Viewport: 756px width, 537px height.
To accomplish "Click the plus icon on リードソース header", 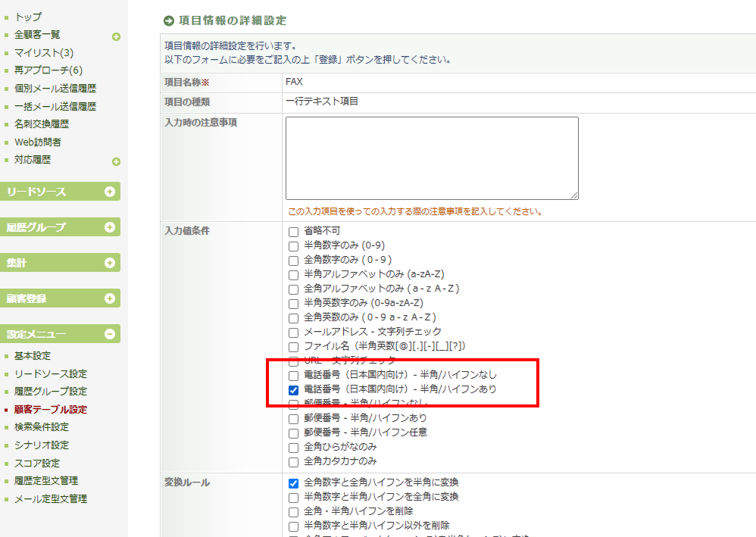I will click(110, 192).
